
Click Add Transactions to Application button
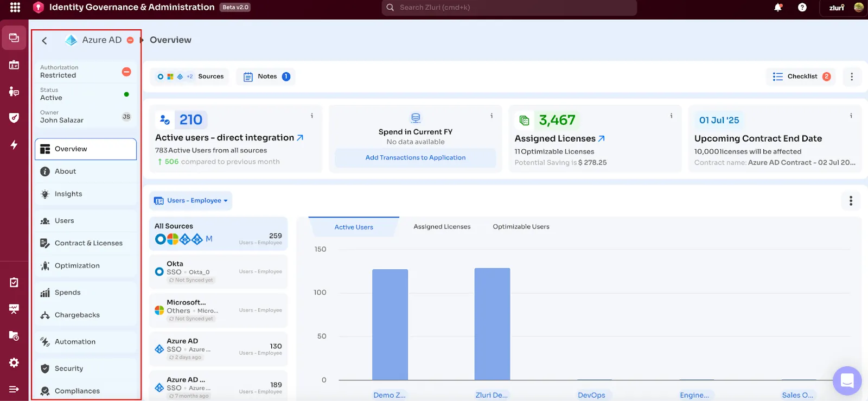click(416, 158)
